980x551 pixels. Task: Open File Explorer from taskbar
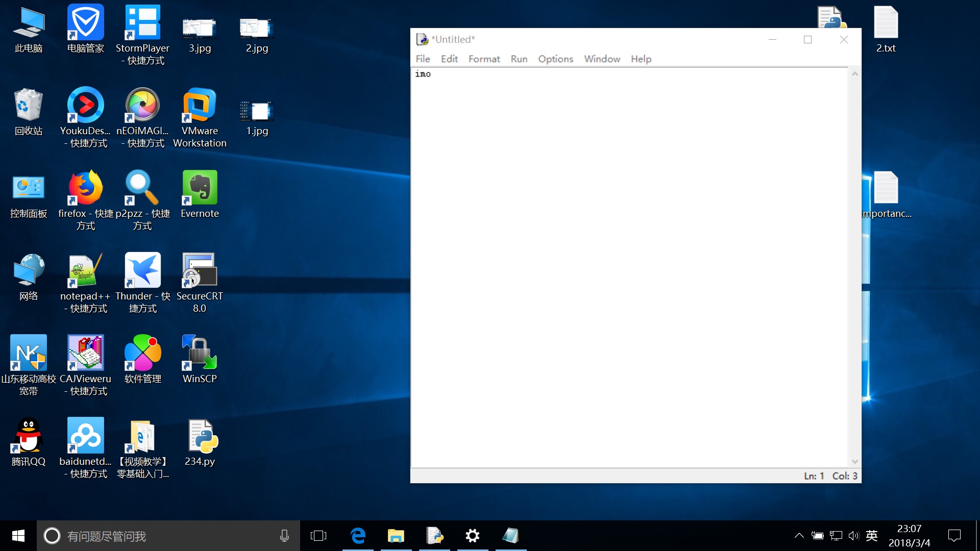396,536
